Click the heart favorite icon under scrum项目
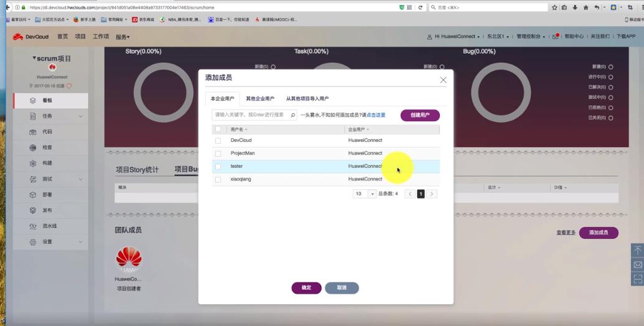 coord(69,86)
